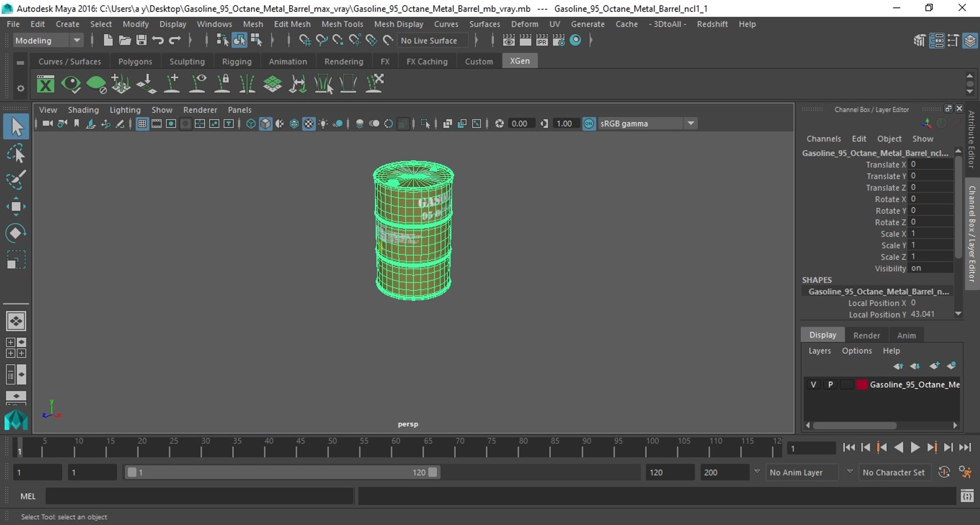This screenshot has height=525, width=980.
Task: Play the animation forwards
Action: [x=915, y=448]
